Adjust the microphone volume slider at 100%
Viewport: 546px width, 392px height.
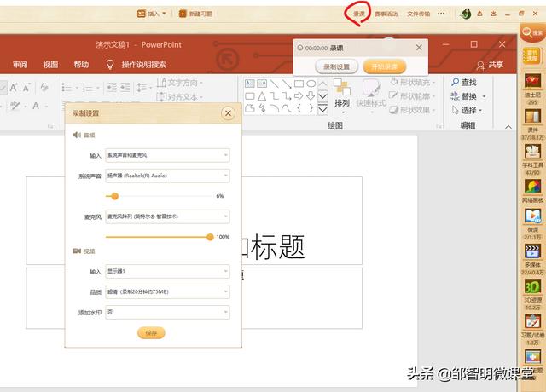pyautogui.click(x=210, y=237)
